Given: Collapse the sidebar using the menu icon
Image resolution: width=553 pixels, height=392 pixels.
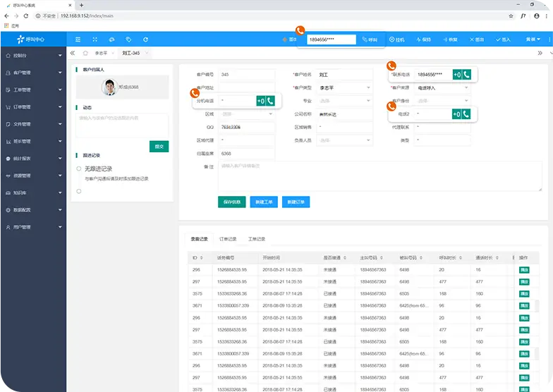Looking at the screenshot, I should (78, 39).
